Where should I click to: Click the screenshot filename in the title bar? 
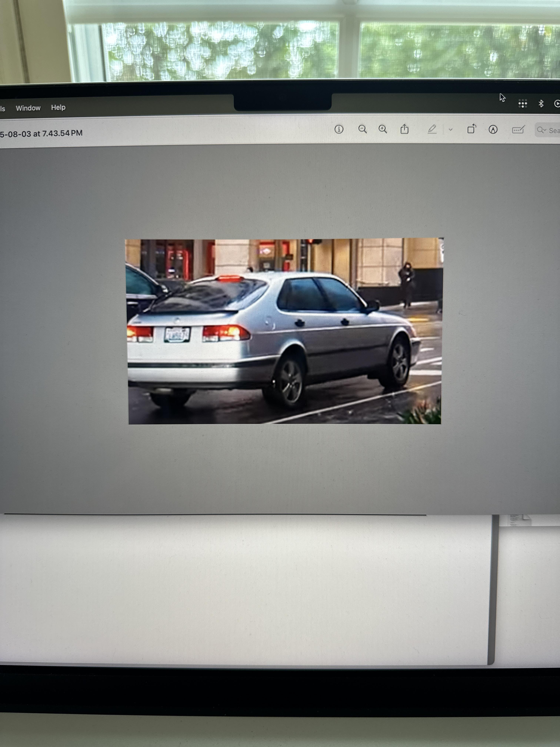(41, 133)
